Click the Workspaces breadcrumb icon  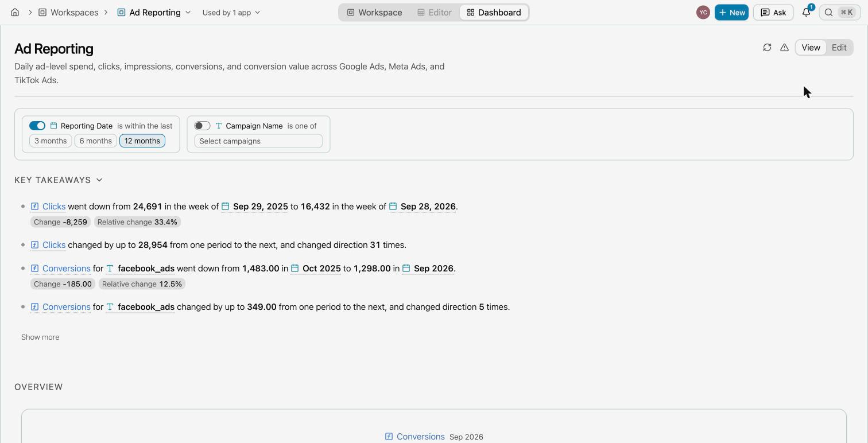[42, 12]
